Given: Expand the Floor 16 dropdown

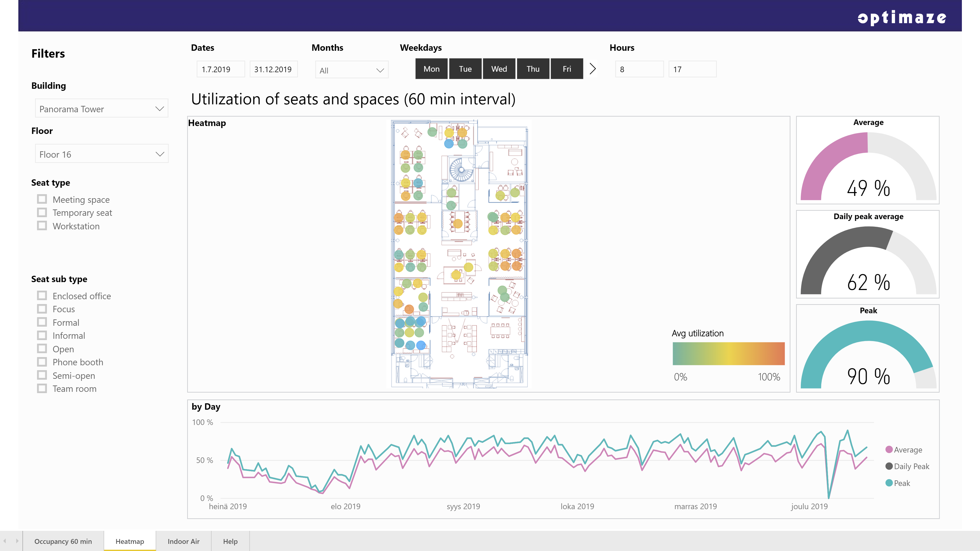Looking at the screenshot, I should 101,154.
